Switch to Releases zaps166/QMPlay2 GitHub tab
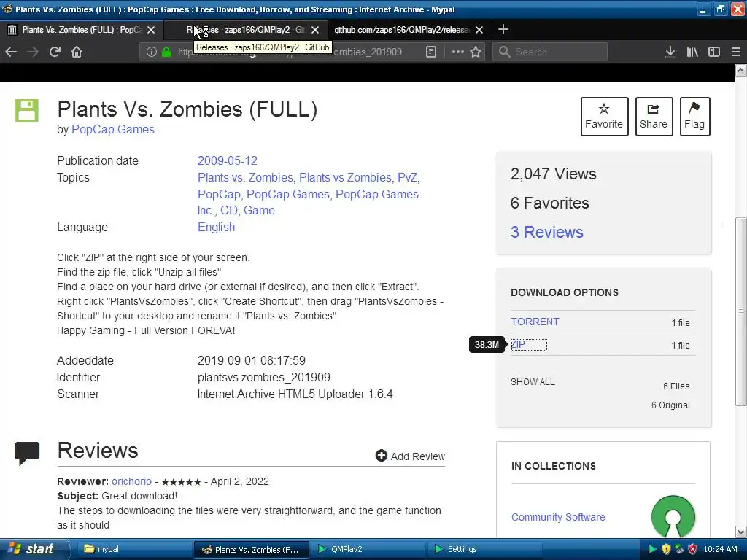 tap(245, 30)
